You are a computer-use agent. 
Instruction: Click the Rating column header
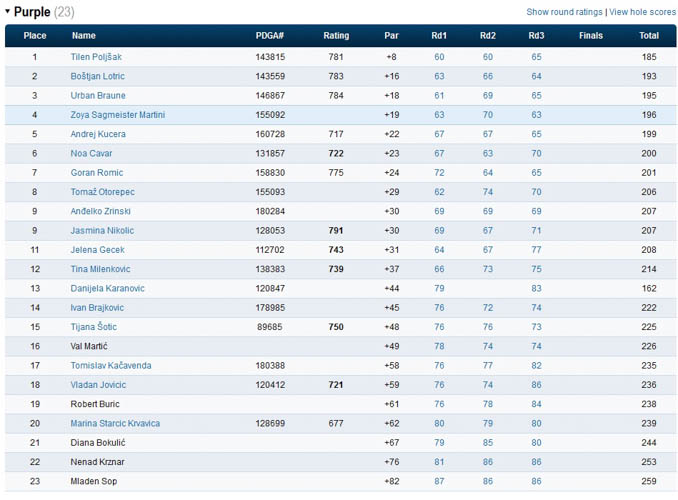coord(336,36)
